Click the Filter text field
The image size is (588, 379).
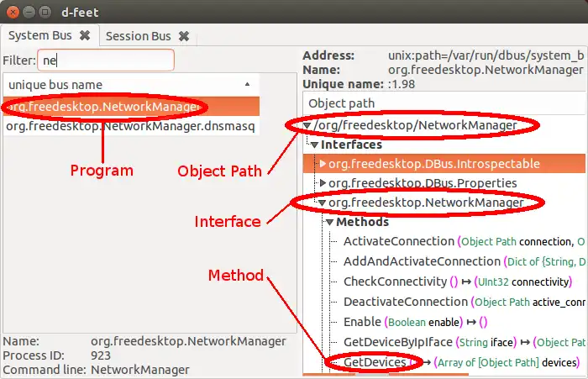coord(106,60)
